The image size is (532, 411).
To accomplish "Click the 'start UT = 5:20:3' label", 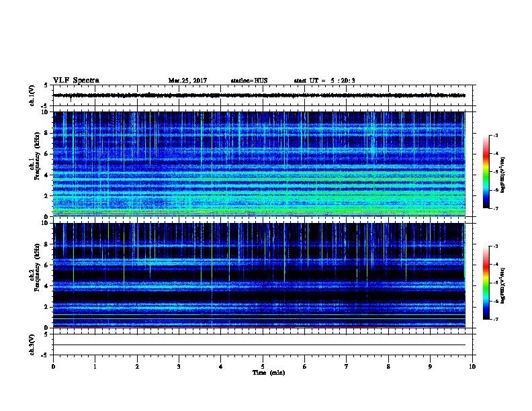I will pyautogui.click(x=324, y=81).
